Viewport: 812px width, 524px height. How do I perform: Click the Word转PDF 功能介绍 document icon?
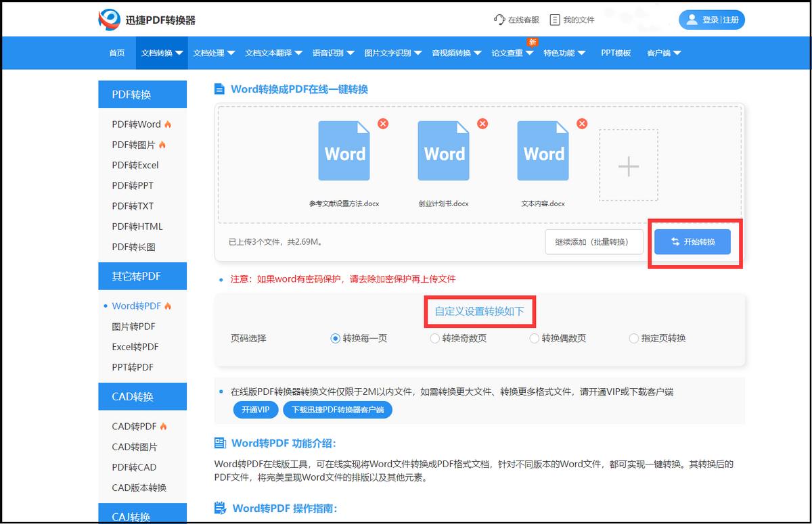[x=219, y=444]
